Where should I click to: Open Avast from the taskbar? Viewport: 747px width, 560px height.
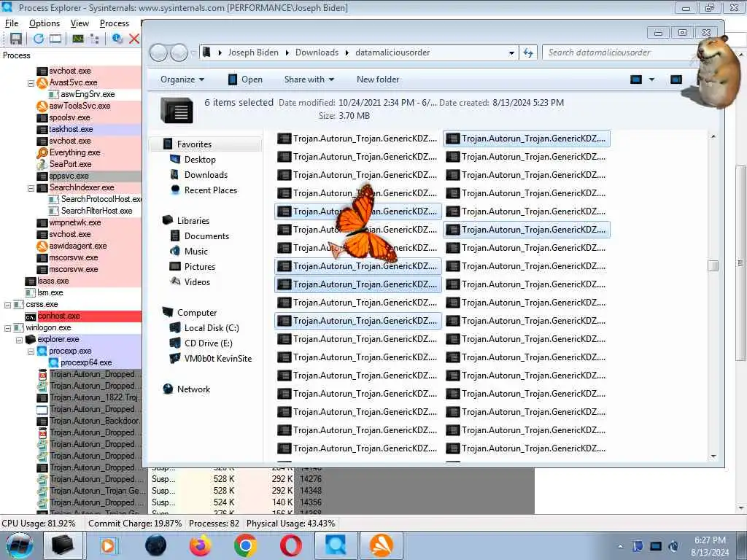pyautogui.click(x=381, y=545)
